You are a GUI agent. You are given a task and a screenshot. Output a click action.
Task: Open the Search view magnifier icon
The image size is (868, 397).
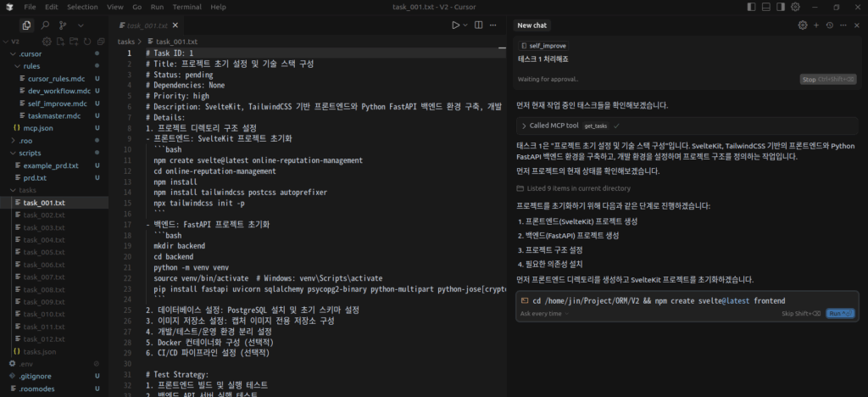coord(46,25)
